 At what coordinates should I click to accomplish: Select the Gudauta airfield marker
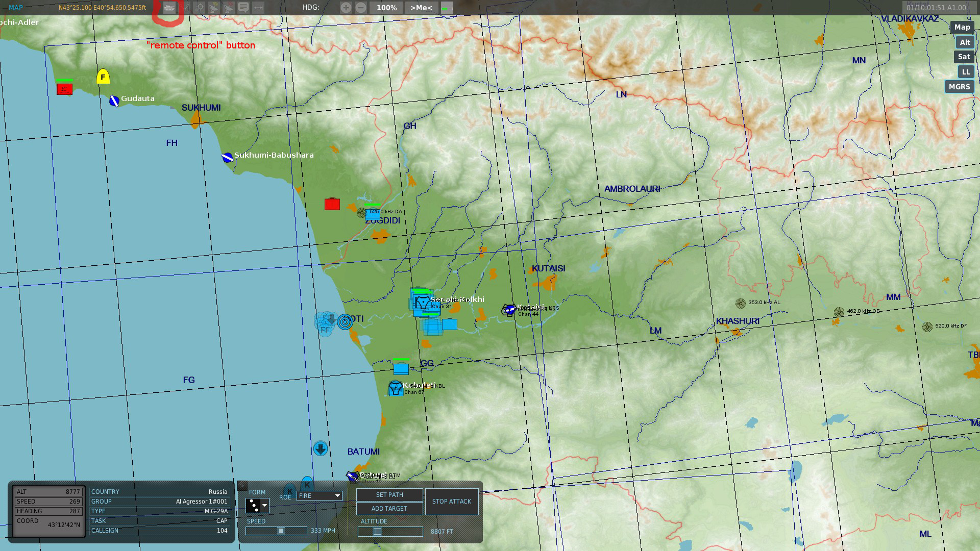114,101
